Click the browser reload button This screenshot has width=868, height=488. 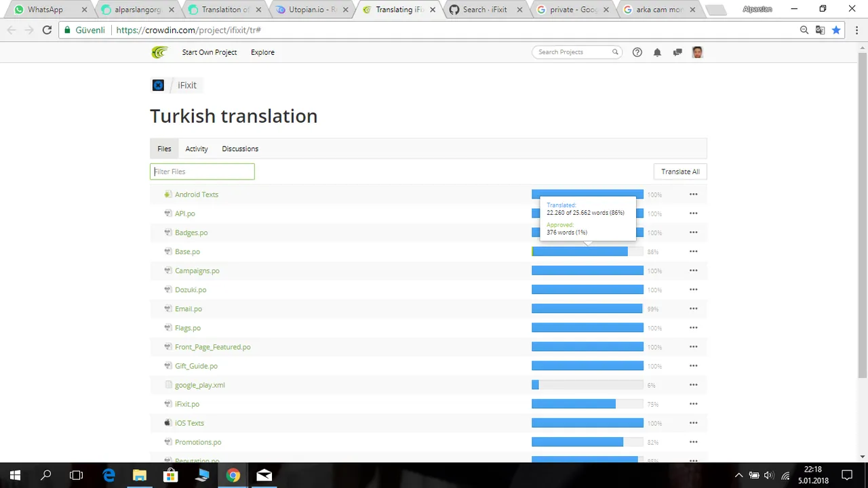pyautogui.click(x=47, y=30)
